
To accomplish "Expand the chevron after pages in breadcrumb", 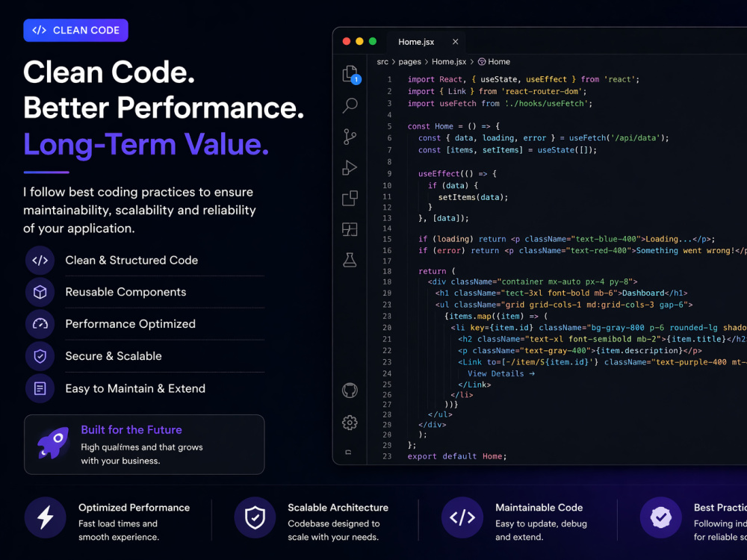I will pos(427,62).
